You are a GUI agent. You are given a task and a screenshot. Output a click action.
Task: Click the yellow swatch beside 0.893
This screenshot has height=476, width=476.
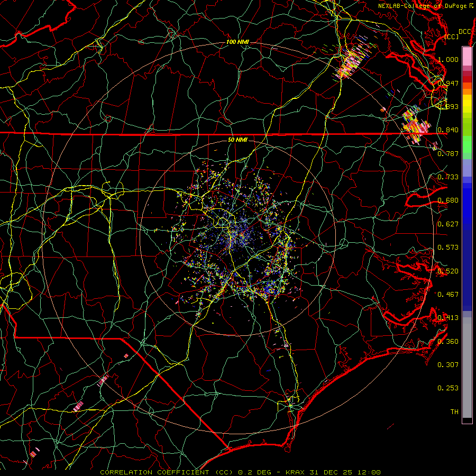coord(467,104)
